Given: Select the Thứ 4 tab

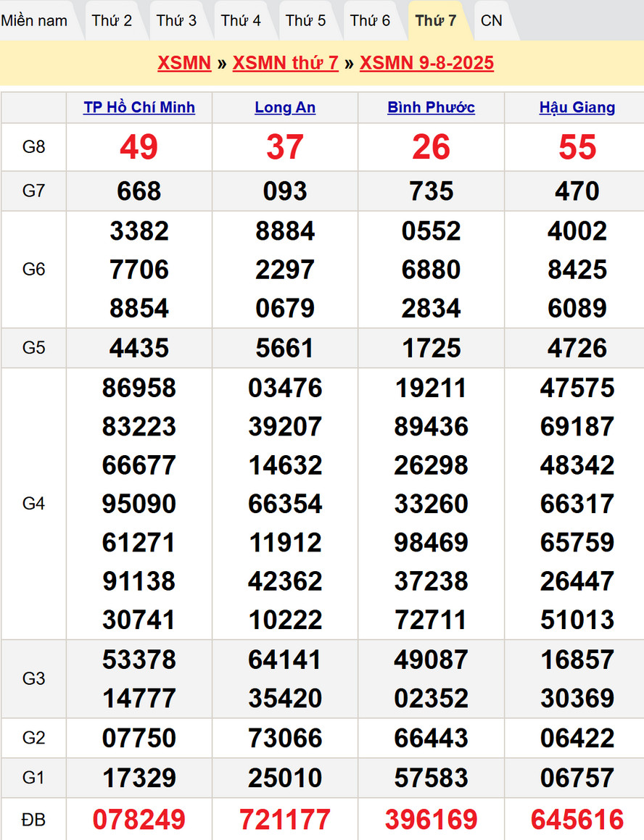Looking at the screenshot, I should pos(241,20).
